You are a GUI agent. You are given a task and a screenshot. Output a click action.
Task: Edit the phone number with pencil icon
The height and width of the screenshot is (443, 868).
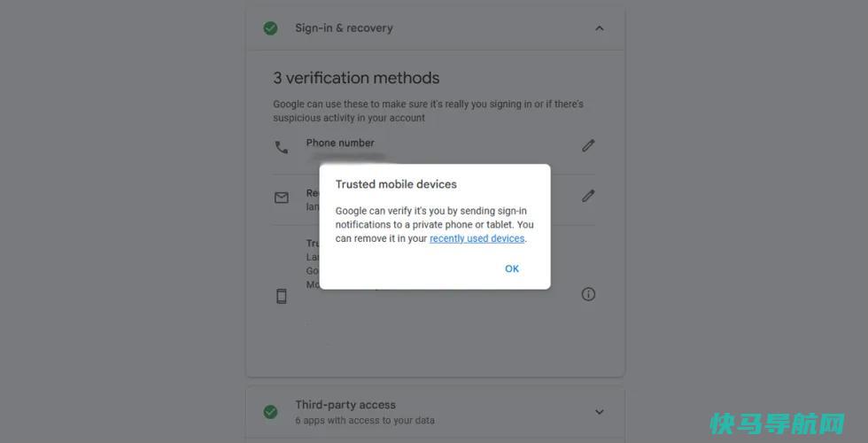point(588,145)
